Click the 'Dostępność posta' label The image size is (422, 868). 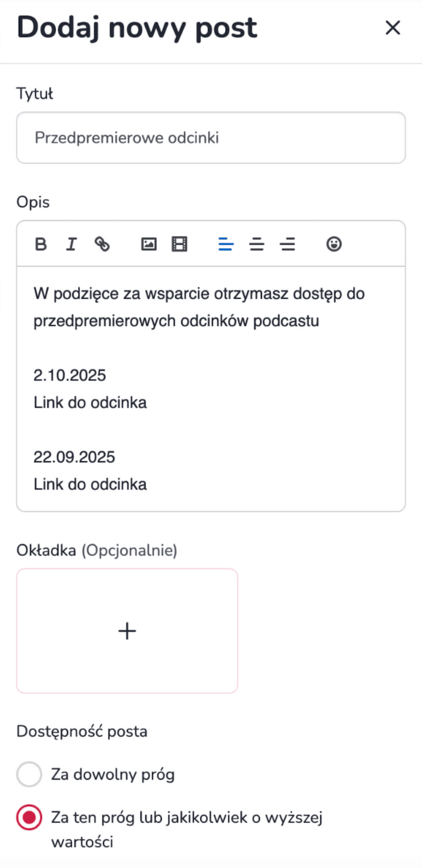[x=82, y=732]
